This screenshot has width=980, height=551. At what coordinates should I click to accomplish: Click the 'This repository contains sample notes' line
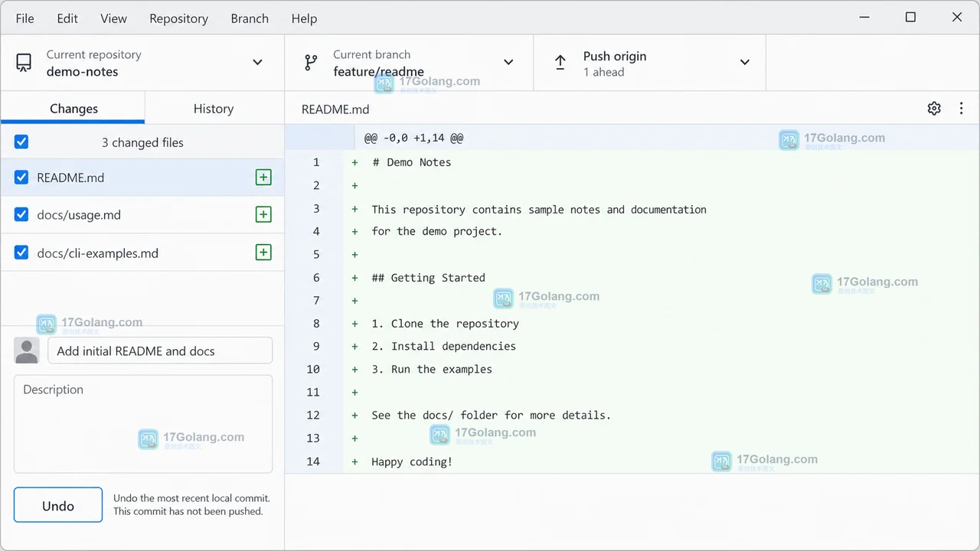click(x=539, y=209)
